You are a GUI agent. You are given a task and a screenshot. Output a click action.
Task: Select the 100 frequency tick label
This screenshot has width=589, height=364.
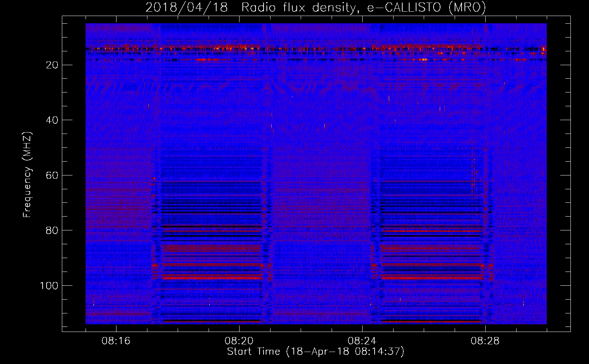[50, 286]
